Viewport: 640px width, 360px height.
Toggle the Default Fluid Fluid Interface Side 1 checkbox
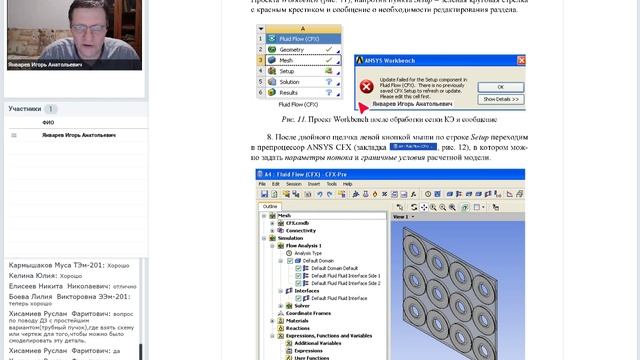coord(298,276)
